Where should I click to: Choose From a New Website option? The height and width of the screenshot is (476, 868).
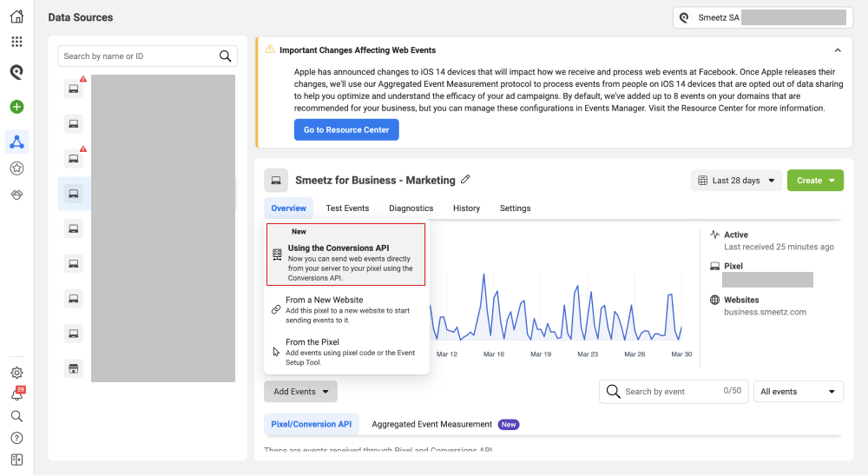(x=346, y=309)
